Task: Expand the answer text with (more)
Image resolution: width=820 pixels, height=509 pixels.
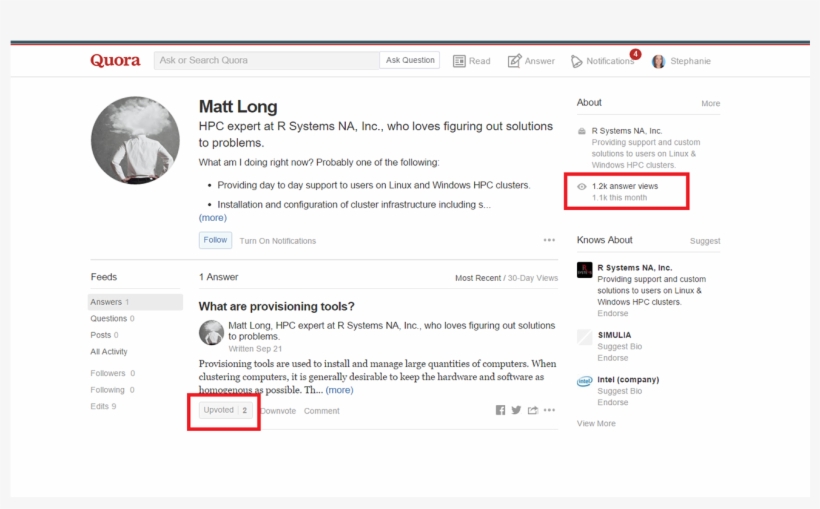Action: pyautogui.click(x=339, y=390)
